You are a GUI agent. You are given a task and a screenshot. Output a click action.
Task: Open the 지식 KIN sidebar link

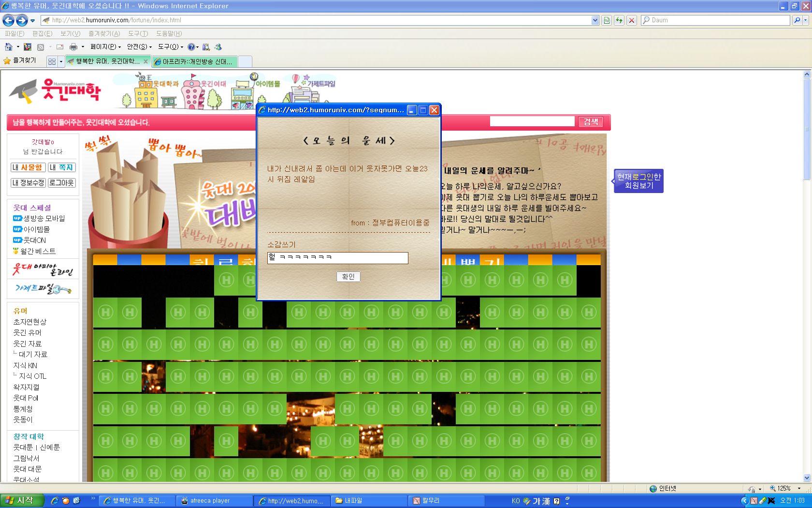tap(25, 365)
